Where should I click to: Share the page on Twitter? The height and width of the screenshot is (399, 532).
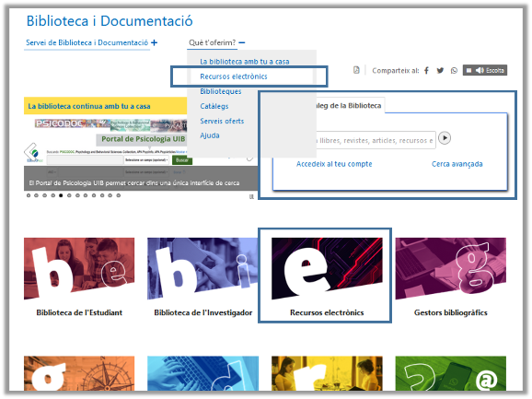click(x=440, y=71)
